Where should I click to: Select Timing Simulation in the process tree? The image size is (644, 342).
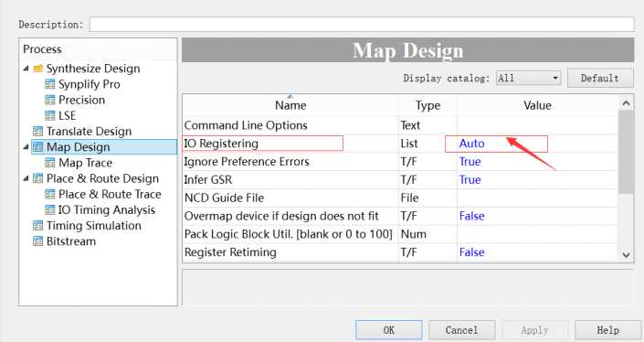(x=94, y=225)
